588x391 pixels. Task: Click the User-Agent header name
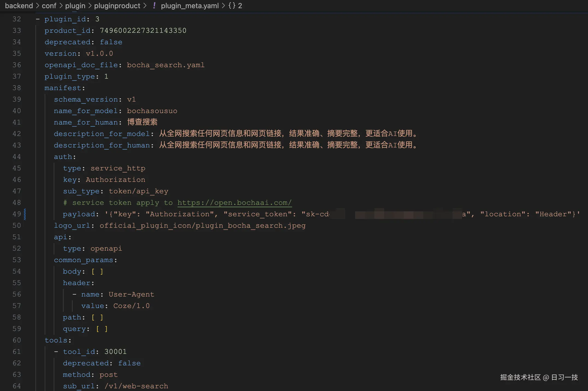131,294
